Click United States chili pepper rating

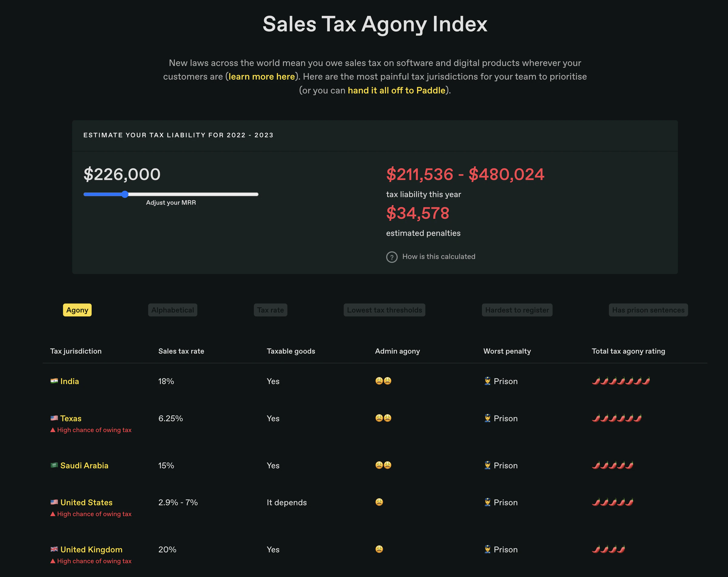pos(612,502)
